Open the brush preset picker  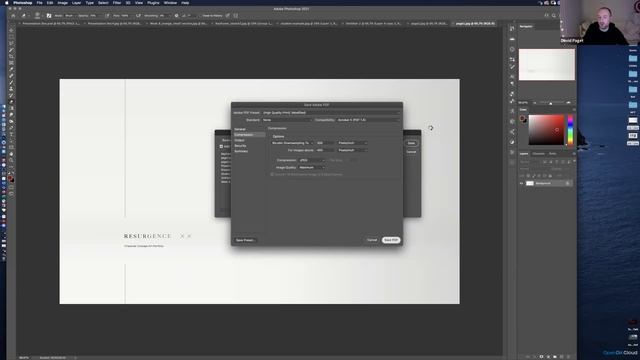click(38, 16)
